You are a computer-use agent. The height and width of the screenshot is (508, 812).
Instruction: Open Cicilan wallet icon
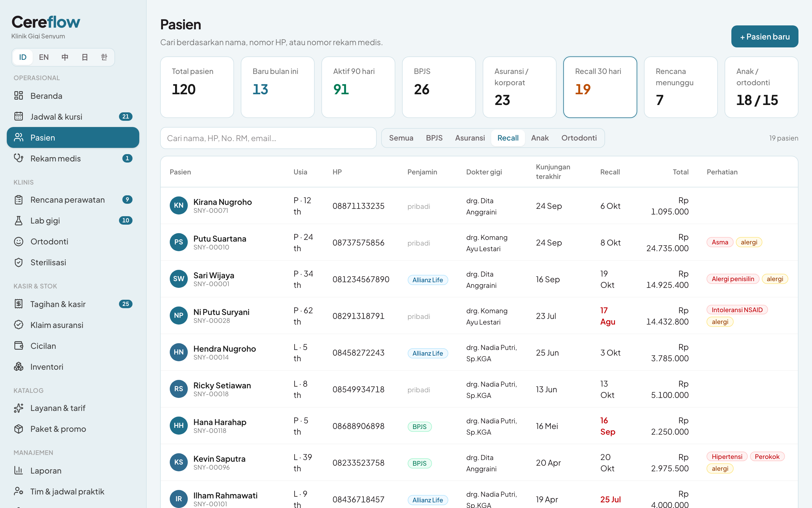coord(18,346)
